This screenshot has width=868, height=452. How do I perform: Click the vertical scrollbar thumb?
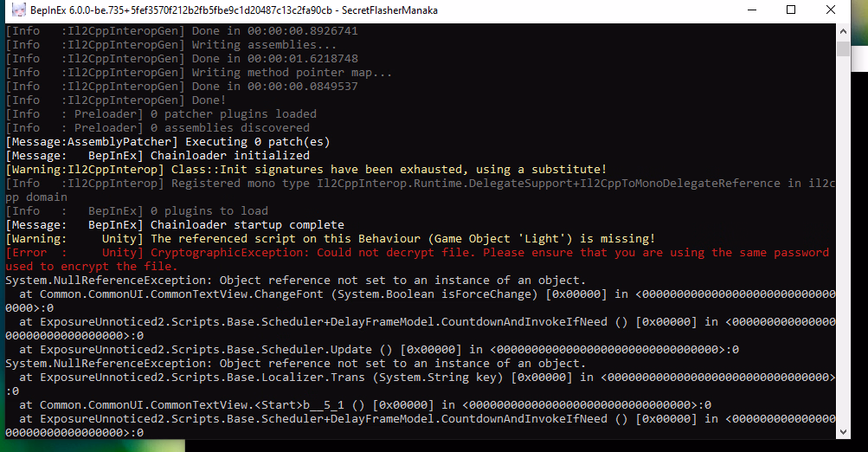point(842,48)
